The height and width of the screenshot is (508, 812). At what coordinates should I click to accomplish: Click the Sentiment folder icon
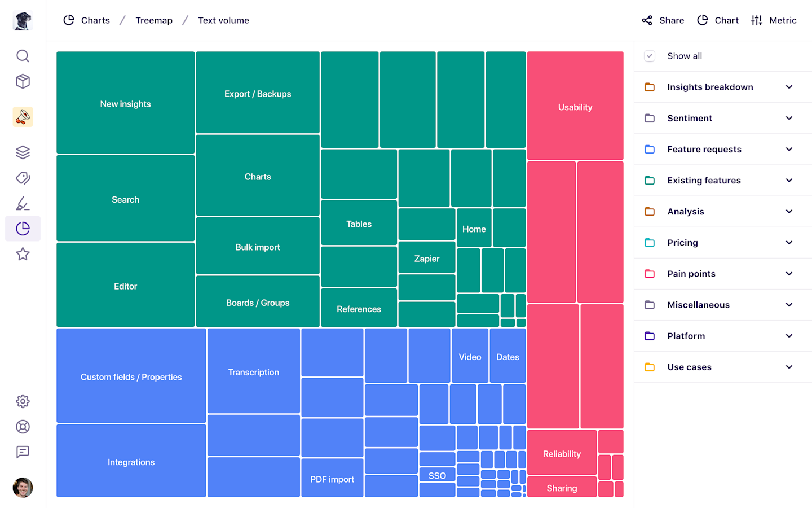[650, 118]
